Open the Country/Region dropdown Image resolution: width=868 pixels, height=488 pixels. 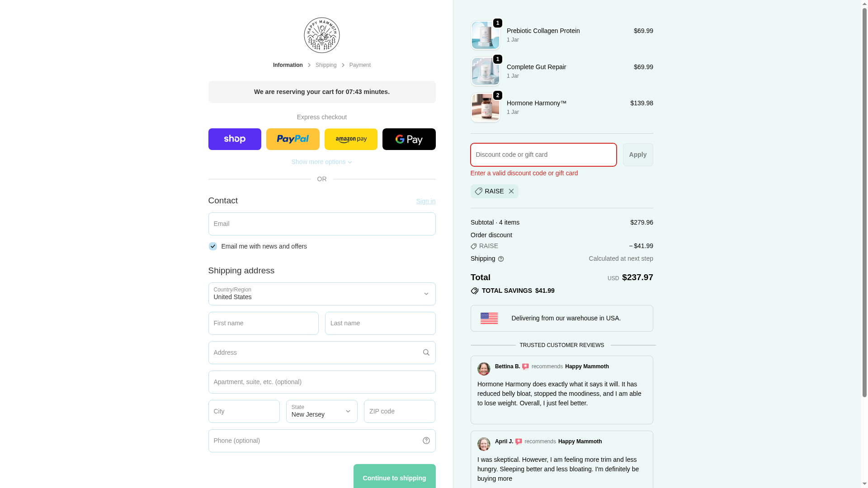click(321, 294)
